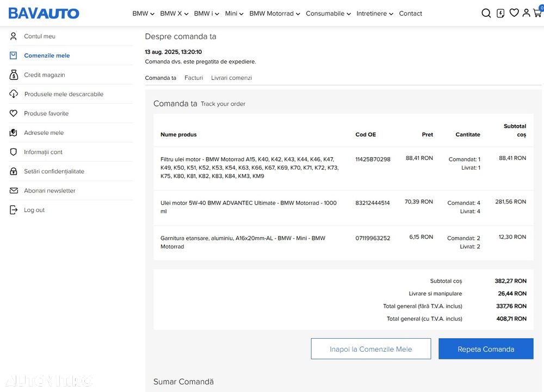Switch to the Facturi tab
544x392 pixels.
[x=194, y=78]
